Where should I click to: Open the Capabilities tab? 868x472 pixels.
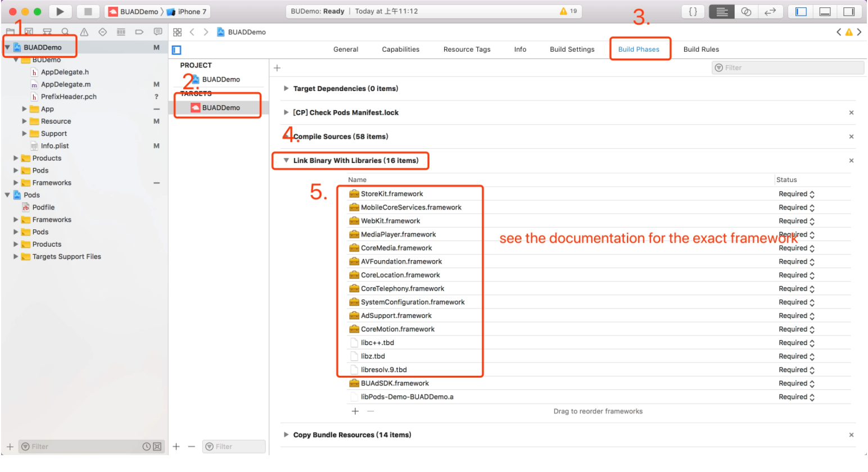tap(401, 49)
